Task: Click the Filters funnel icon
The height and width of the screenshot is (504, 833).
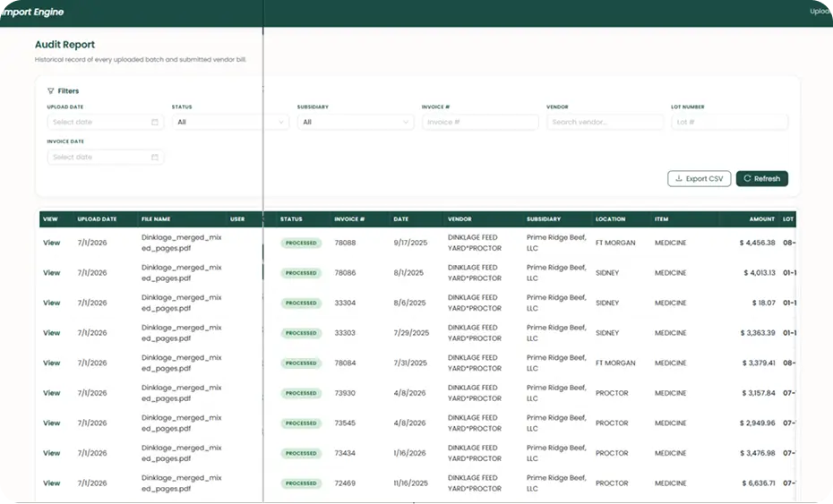Action: tap(50, 90)
